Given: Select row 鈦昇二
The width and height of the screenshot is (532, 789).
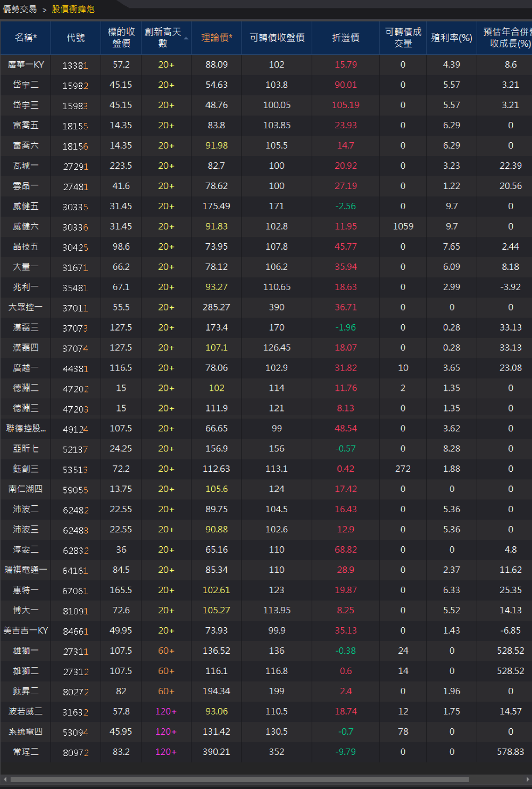Looking at the screenshot, I should [x=266, y=691].
